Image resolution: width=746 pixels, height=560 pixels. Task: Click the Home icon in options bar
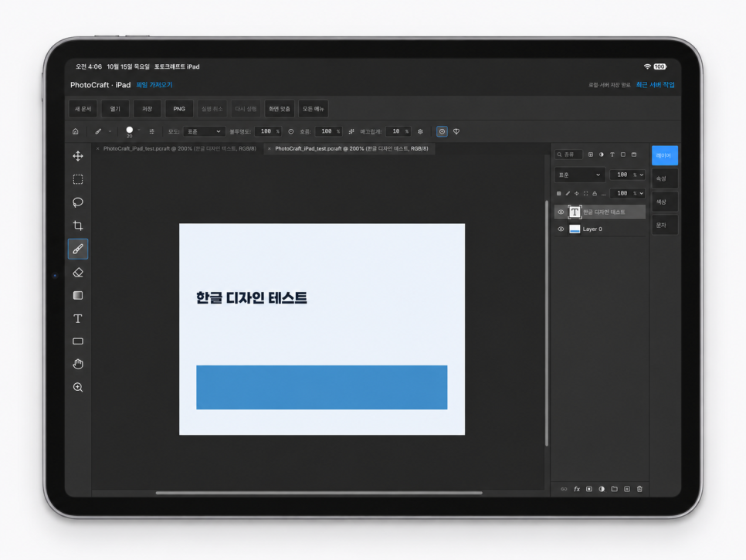click(75, 131)
